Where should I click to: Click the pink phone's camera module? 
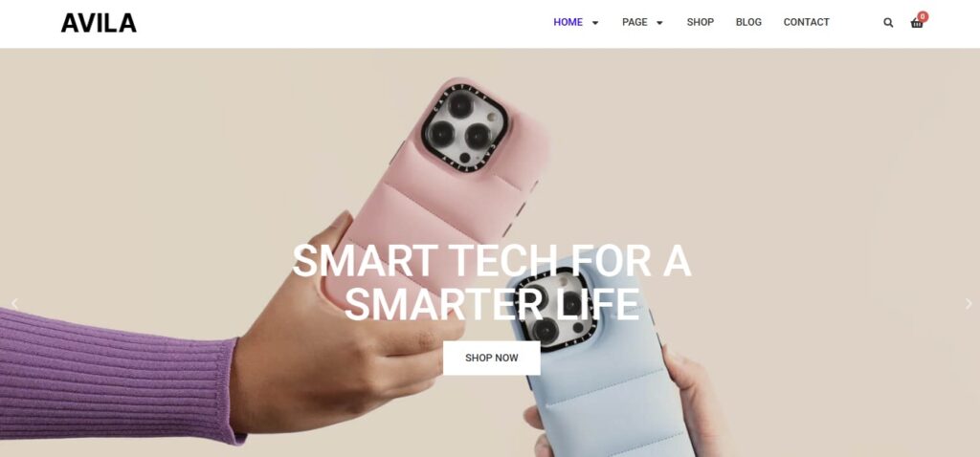pos(464,130)
